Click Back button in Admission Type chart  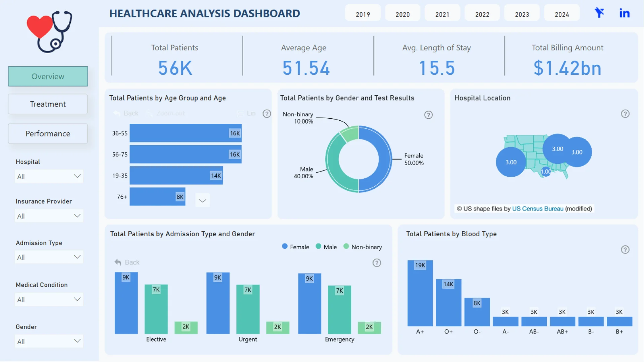(x=127, y=262)
